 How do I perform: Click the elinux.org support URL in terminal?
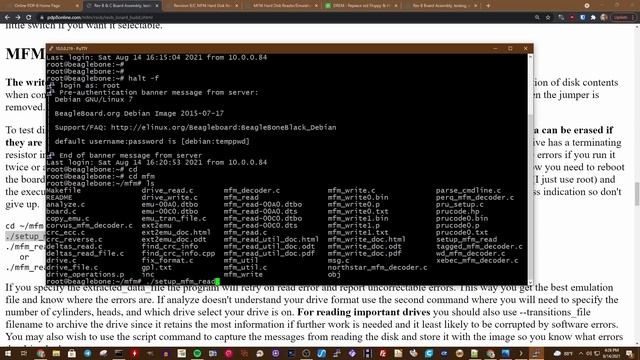pyautogui.click(x=223, y=127)
